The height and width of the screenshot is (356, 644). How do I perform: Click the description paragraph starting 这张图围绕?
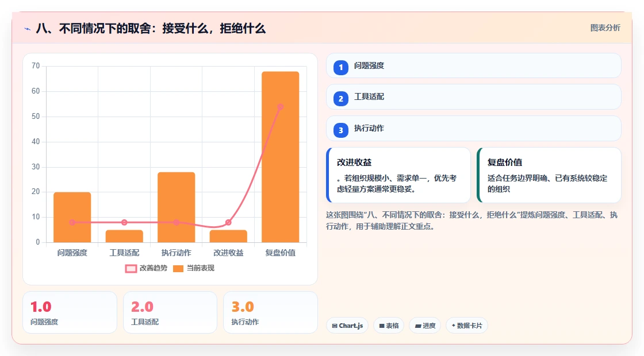pyautogui.click(x=472, y=220)
